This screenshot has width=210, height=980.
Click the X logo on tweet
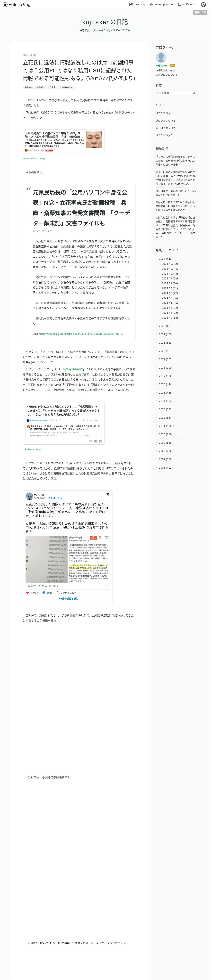pos(108,495)
